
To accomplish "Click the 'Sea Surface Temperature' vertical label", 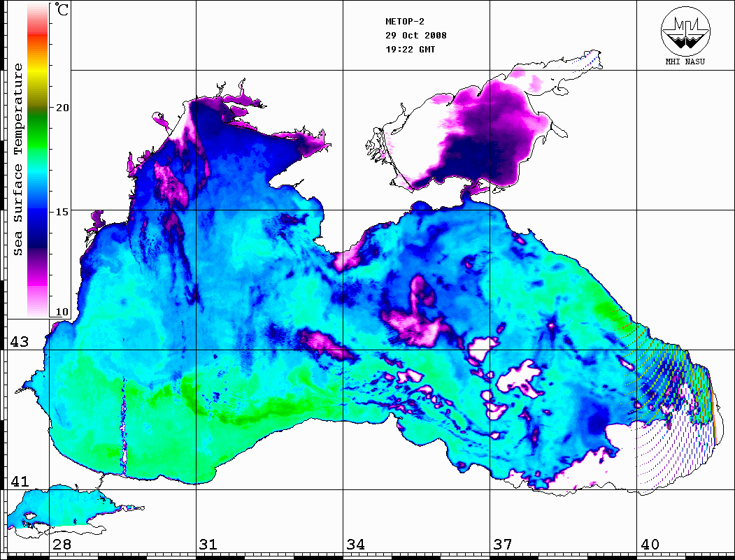I will [x=17, y=159].
